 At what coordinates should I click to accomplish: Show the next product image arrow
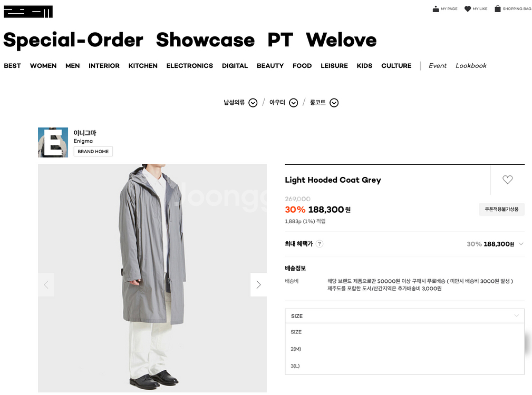point(258,285)
